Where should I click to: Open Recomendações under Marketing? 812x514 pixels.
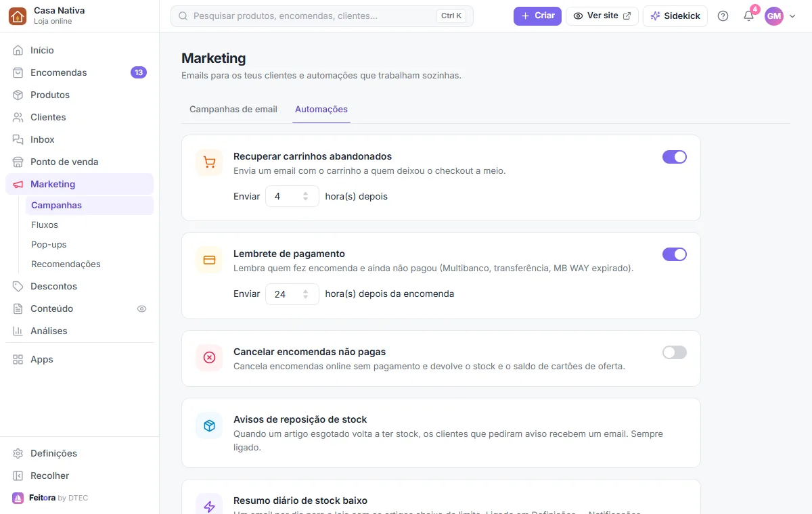(89, 264)
